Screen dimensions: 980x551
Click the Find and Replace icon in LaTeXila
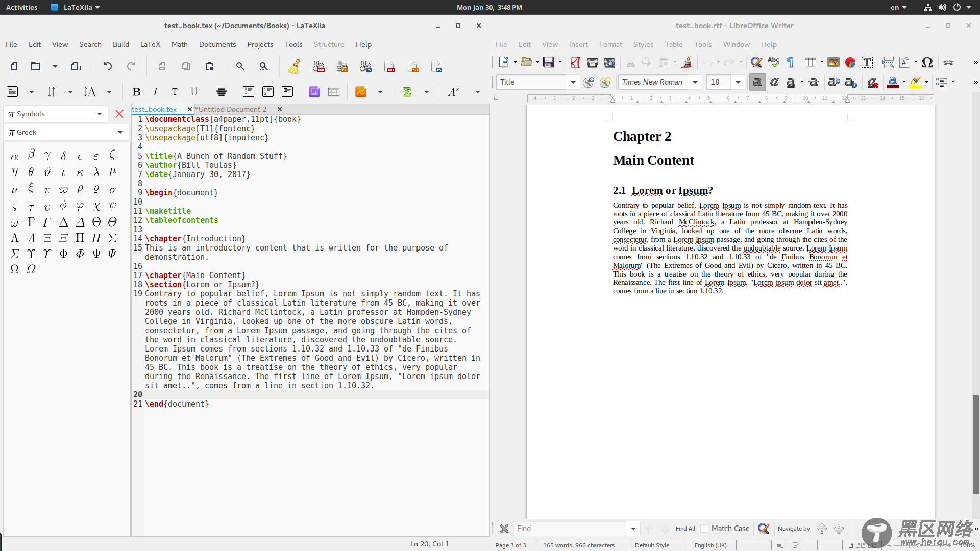(263, 66)
